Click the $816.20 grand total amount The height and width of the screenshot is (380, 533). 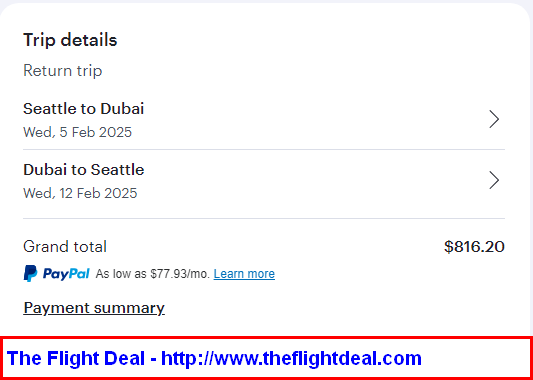474,247
